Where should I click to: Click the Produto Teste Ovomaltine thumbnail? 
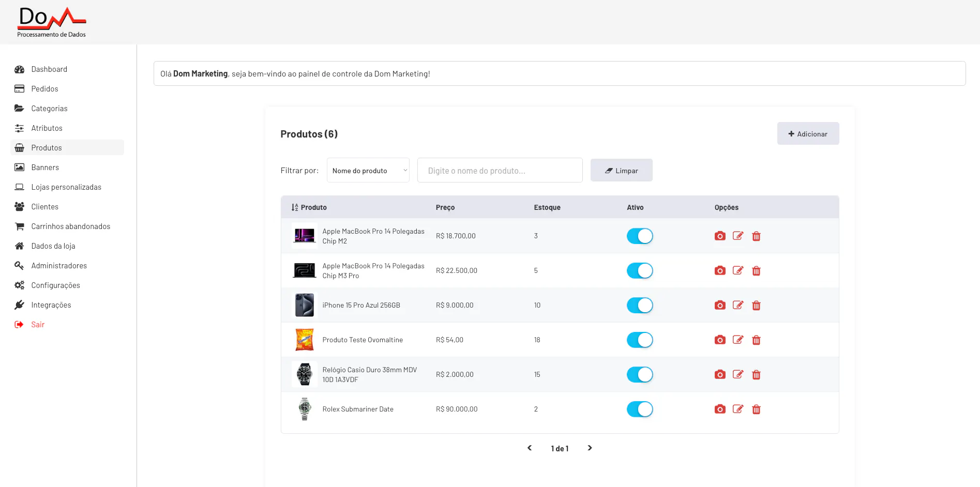tap(305, 340)
